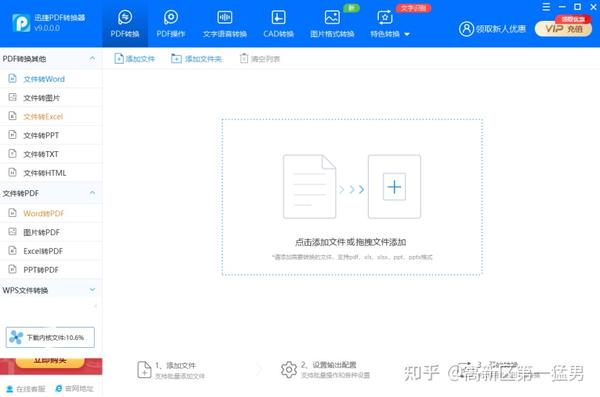Select 文件转PPT in the sidebar
Screen dimensions: 600x397
click(x=51, y=135)
